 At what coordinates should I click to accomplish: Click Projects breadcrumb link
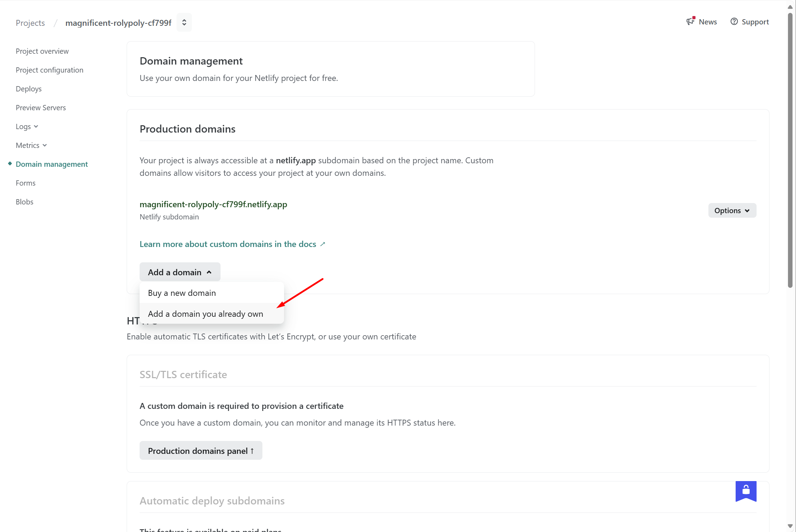tap(30, 23)
